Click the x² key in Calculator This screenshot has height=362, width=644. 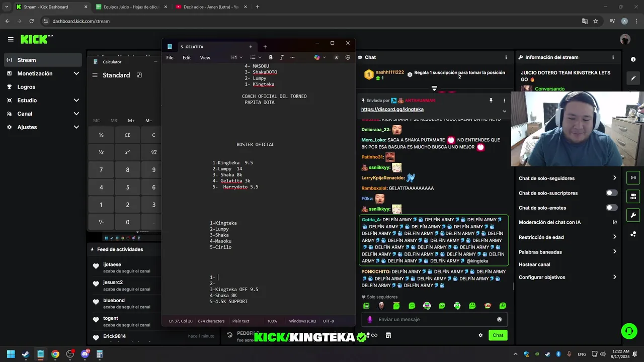click(x=127, y=152)
